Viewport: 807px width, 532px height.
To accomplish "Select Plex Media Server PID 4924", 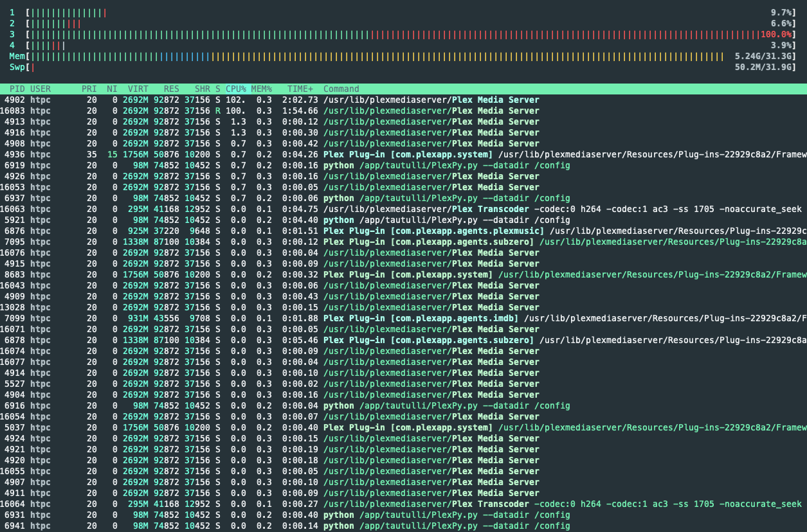I will point(403,438).
